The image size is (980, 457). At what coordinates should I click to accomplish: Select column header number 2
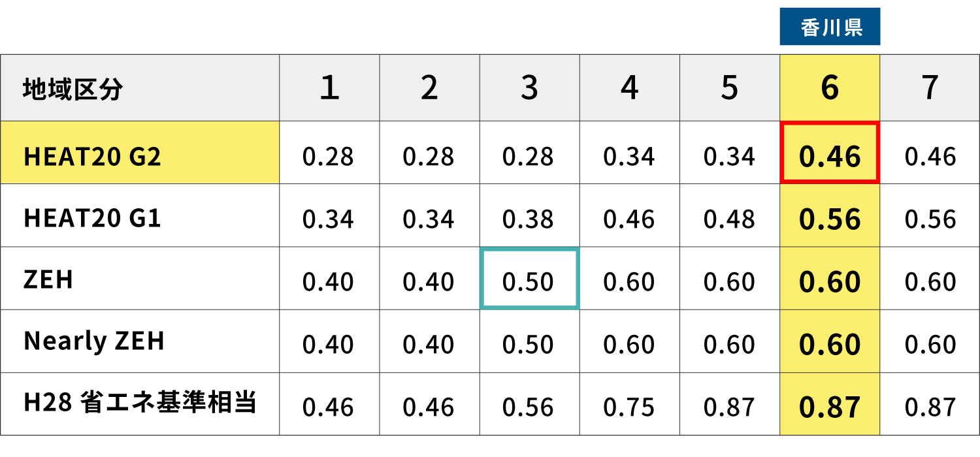tap(429, 88)
